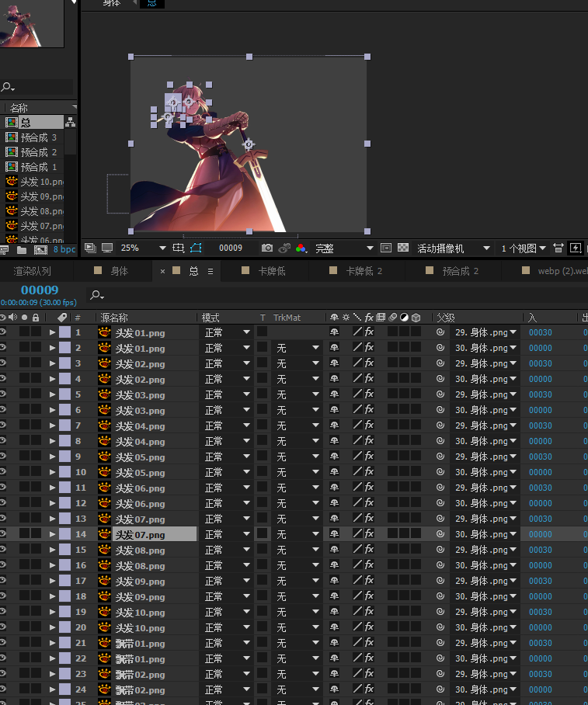Click the show channel RGB color icon

coord(301,248)
